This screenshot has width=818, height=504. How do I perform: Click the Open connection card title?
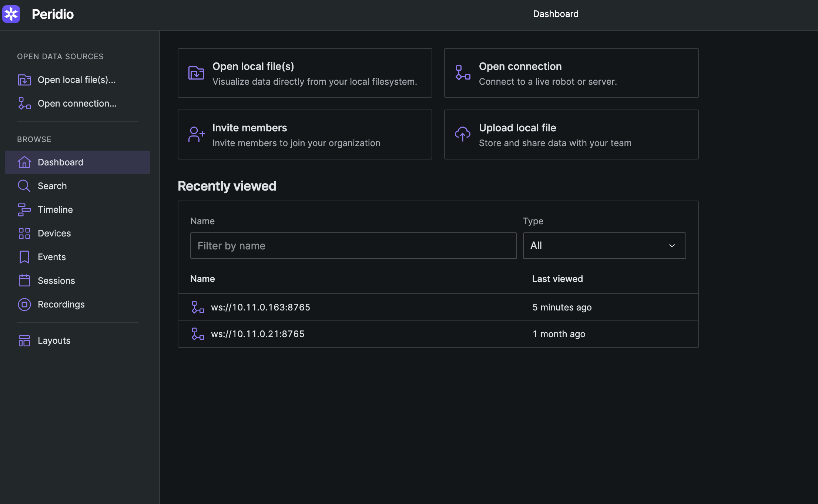pyautogui.click(x=520, y=66)
